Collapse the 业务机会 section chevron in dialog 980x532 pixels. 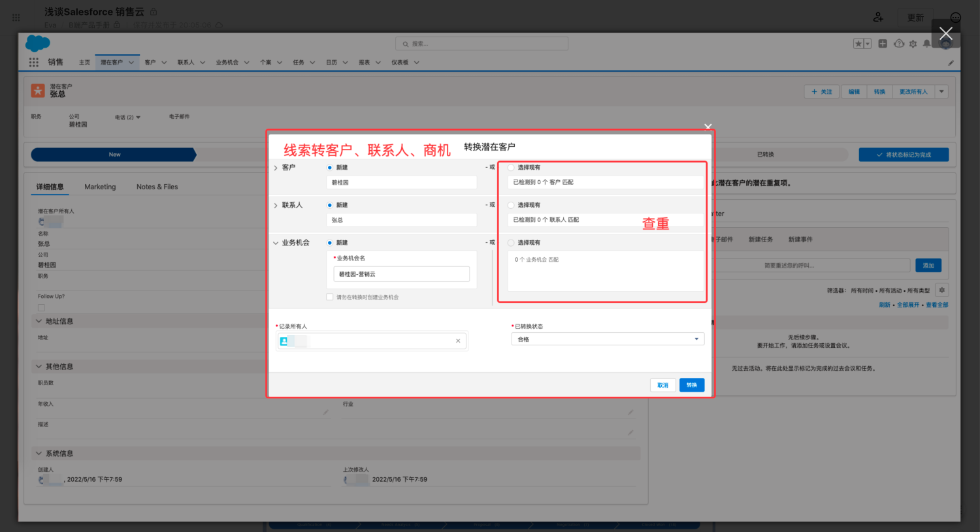(276, 243)
